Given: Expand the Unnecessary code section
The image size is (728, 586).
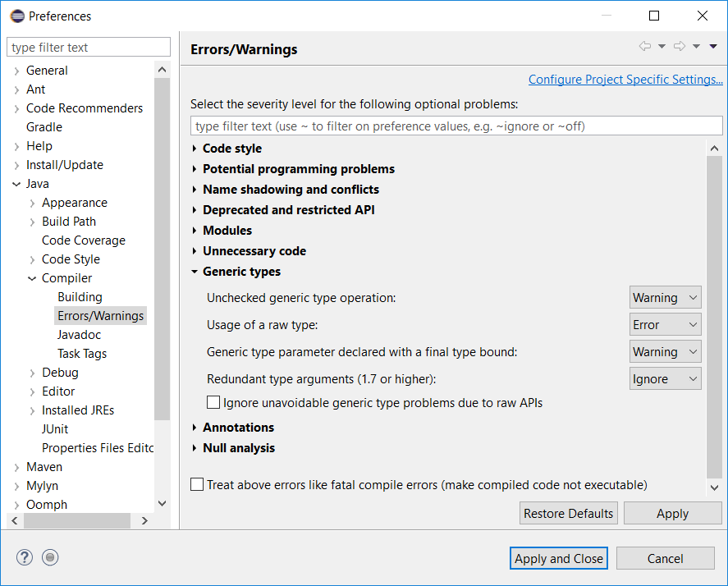Looking at the screenshot, I should [x=195, y=251].
